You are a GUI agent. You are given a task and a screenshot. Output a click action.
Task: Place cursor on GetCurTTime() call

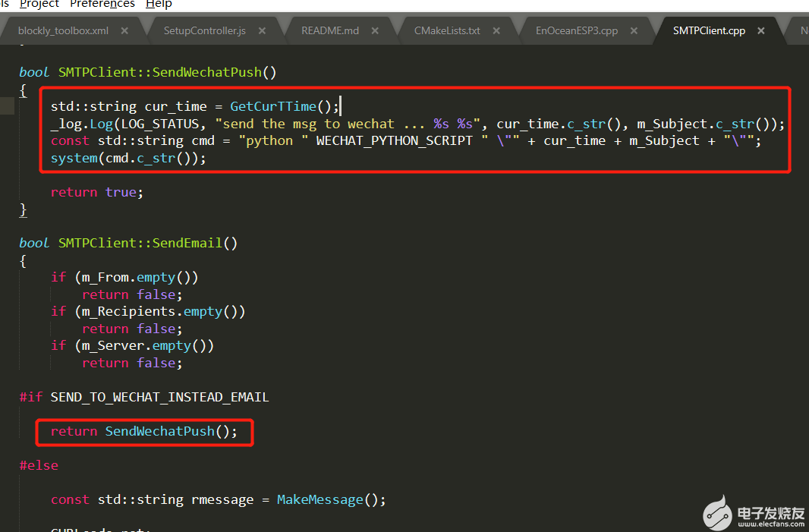click(285, 106)
